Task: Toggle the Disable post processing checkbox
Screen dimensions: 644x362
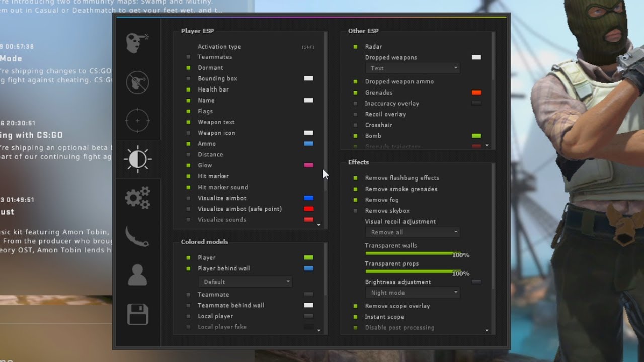Action: 356,328
